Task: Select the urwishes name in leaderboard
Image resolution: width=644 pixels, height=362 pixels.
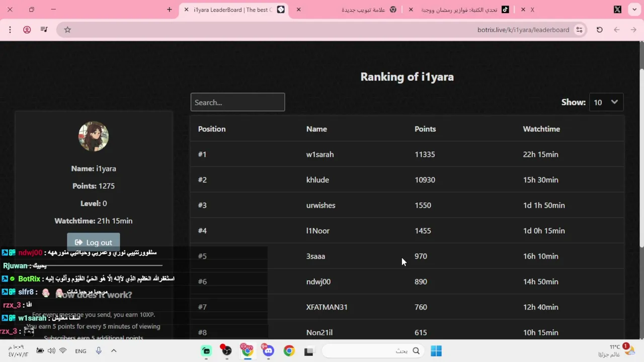Action: 320,205
